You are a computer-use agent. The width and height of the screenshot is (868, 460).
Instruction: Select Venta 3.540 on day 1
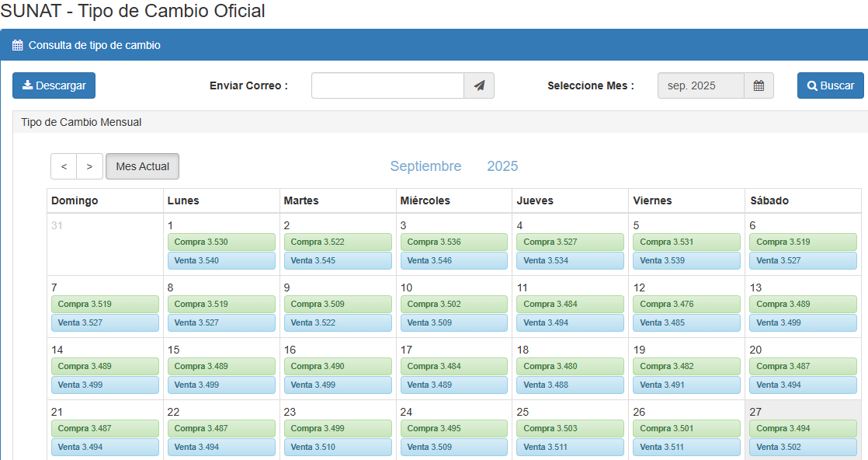pyautogui.click(x=221, y=260)
